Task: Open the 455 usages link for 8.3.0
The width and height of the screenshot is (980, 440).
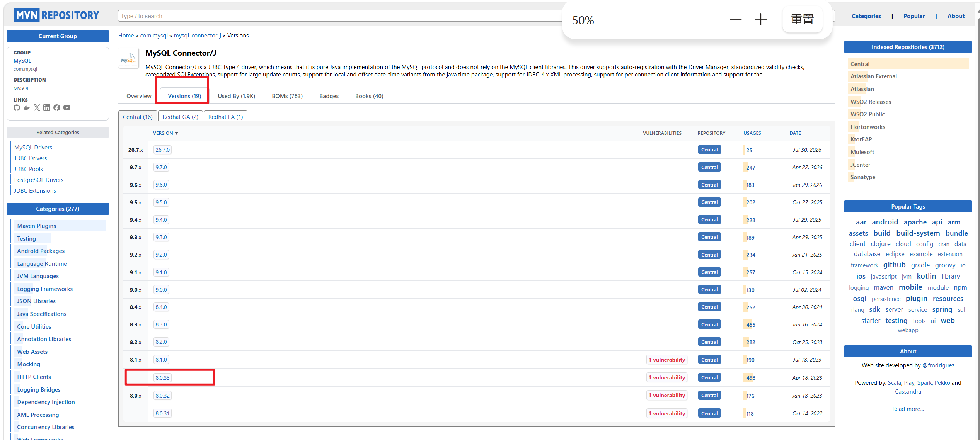Action: (x=750, y=325)
